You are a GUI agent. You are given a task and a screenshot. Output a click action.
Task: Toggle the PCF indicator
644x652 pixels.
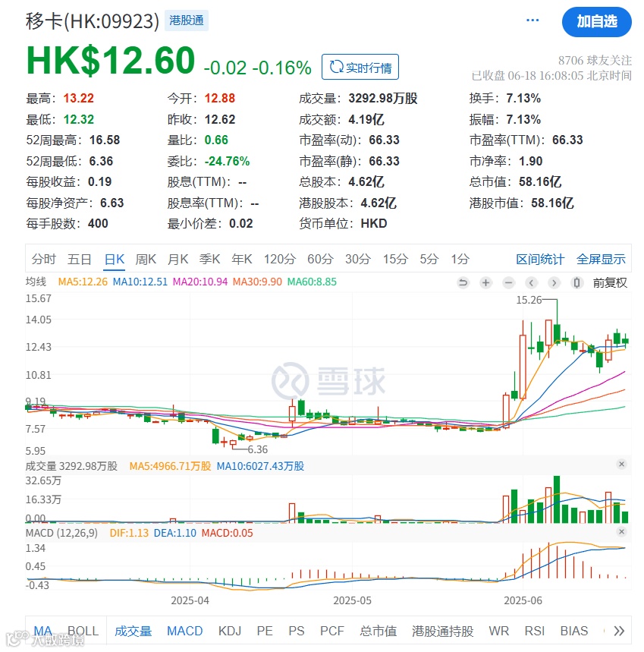(332, 632)
